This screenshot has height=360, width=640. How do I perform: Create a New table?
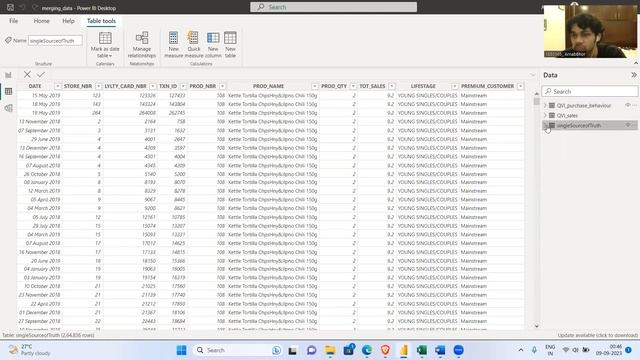pos(230,44)
